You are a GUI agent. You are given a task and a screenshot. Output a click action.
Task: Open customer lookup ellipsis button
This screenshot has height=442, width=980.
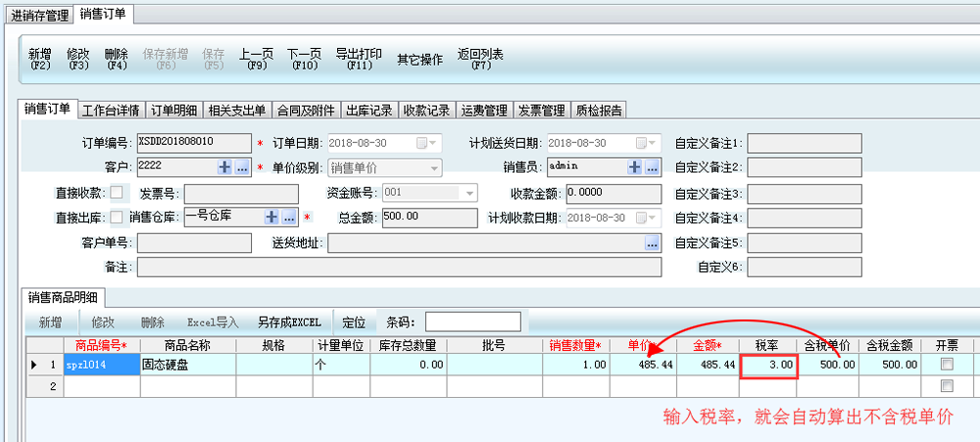click(242, 168)
